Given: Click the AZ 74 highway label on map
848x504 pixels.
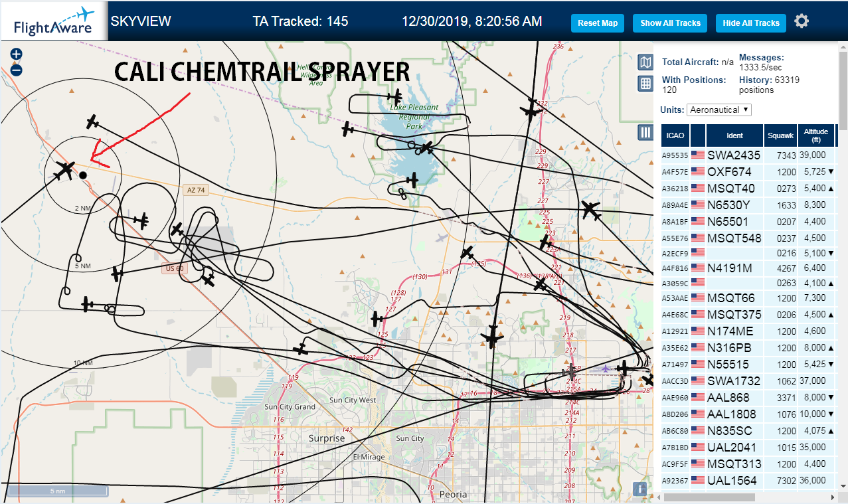Looking at the screenshot, I should point(196,190).
